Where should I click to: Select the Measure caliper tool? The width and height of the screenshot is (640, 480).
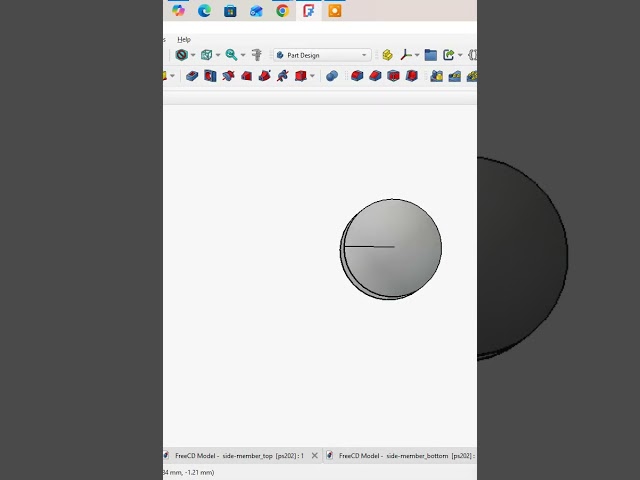tap(257, 55)
